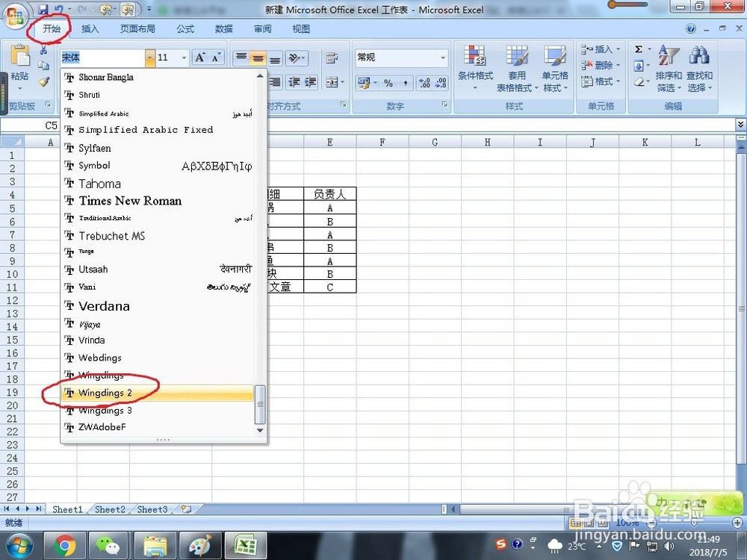Screen dimensions: 747x560
Task: Toggle bottom align button
Action: coord(275,58)
